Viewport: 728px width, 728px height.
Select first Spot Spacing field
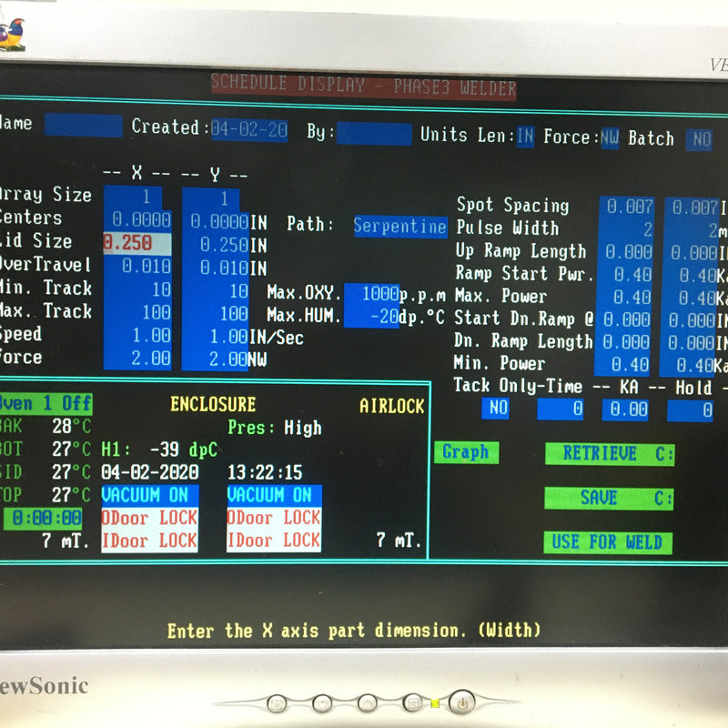pyautogui.click(x=627, y=207)
